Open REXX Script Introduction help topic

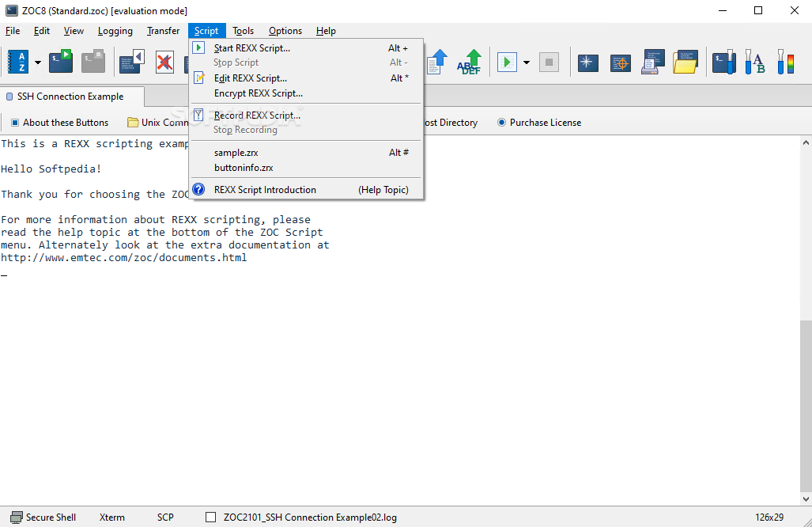[307, 190]
